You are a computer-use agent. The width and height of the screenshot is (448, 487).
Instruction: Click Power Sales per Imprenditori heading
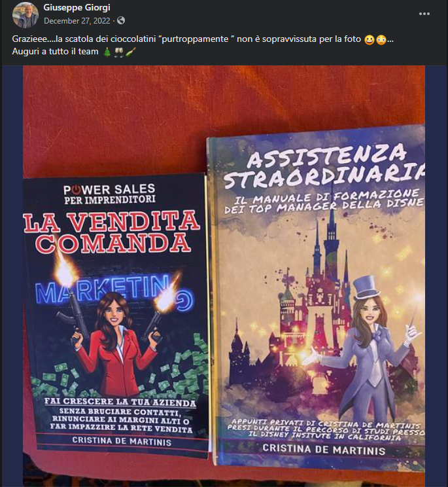109,194
